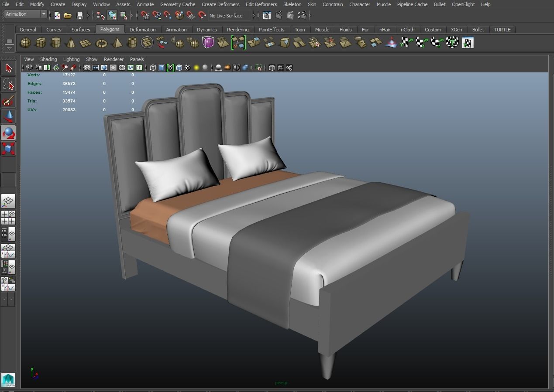Create a polygon torus from the shelf
This screenshot has width=554, height=392.
click(x=101, y=43)
